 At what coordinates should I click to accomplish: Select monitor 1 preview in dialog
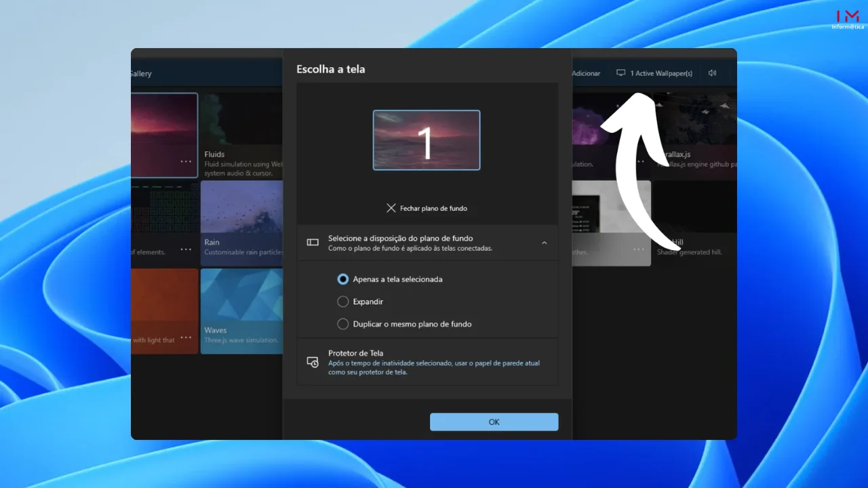pyautogui.click(x=427, y=140)
